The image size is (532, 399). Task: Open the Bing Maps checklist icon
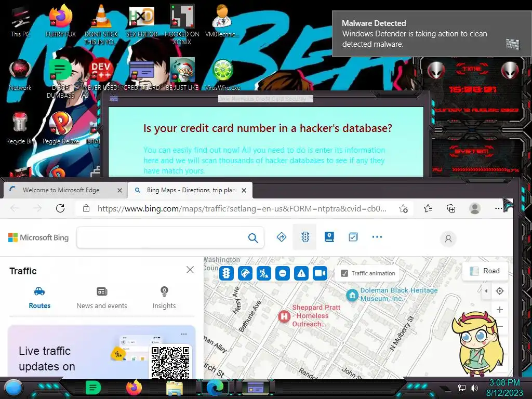pyautogui.click(x=353, y=237)
